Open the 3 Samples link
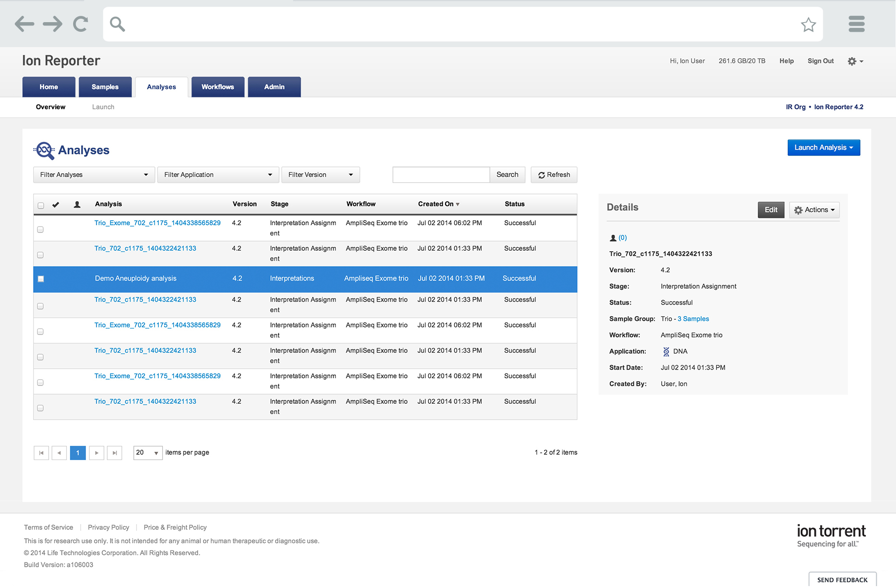Screen dimensions: 896x588 [693, 319]
